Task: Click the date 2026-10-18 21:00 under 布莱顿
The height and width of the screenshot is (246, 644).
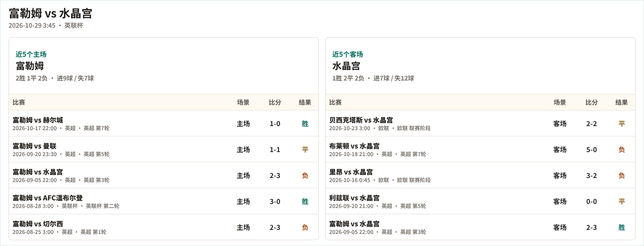Action: (x=351, y=154)
